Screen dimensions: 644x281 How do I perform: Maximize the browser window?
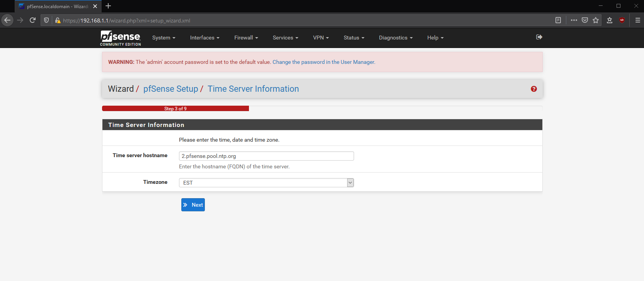[x=618, y=6]
